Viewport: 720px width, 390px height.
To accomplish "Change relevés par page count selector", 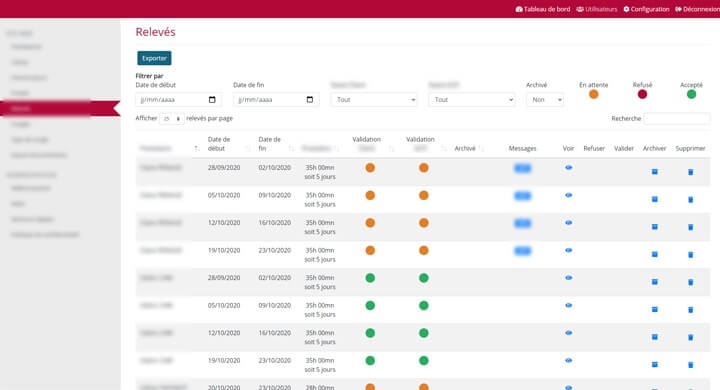I will tap(172, 119).
